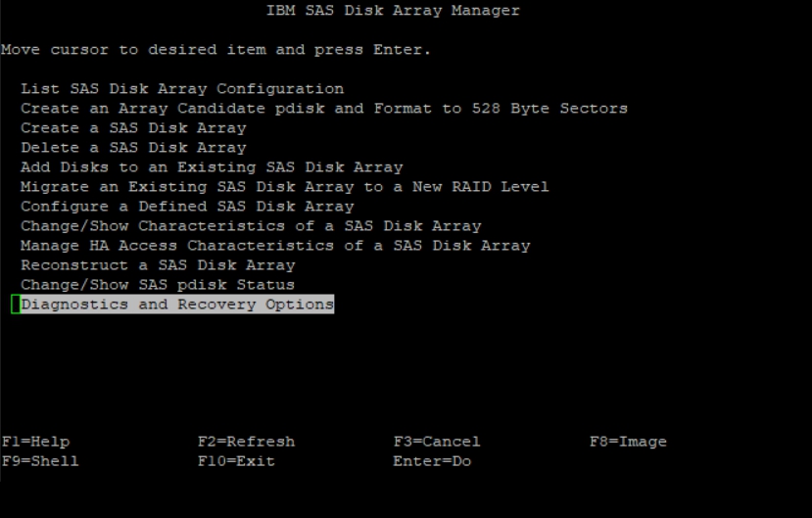Viewport: 812px width, 518px height.
Task: Choose Configure a Defined SAS Disk Array
Action: [187, 207]
